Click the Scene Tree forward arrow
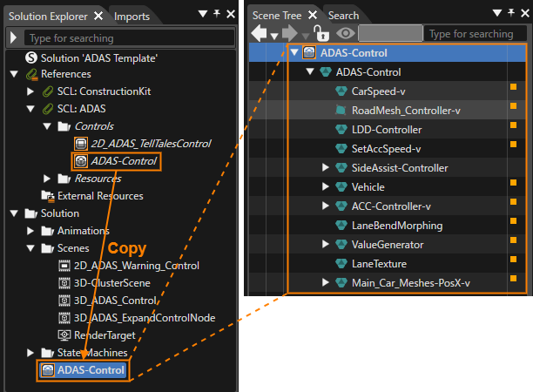The width and height of the screenshot is (533, 392). 290,33
